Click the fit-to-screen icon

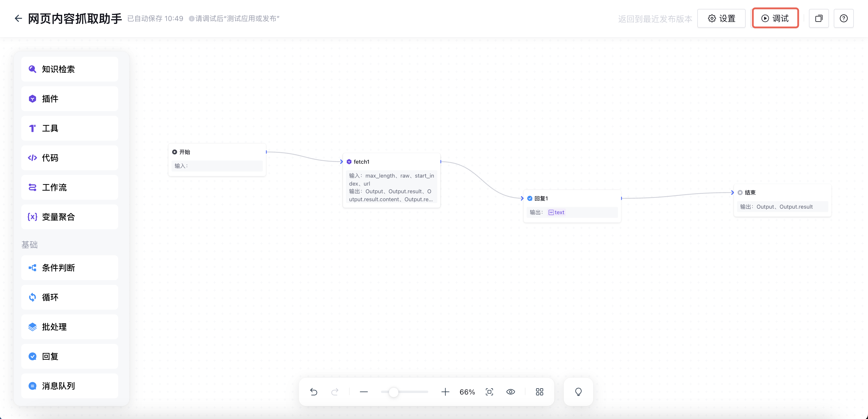pyautogui.click(x=489, y=392)
